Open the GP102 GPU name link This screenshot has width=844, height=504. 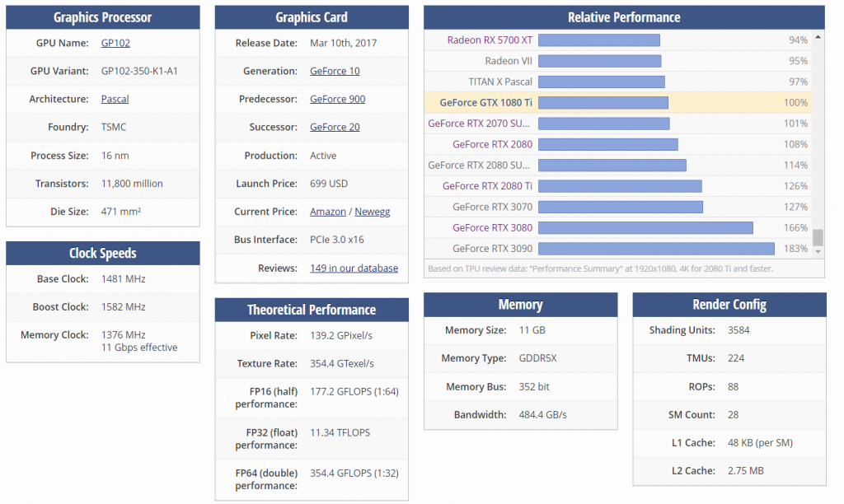pos(115,43)
